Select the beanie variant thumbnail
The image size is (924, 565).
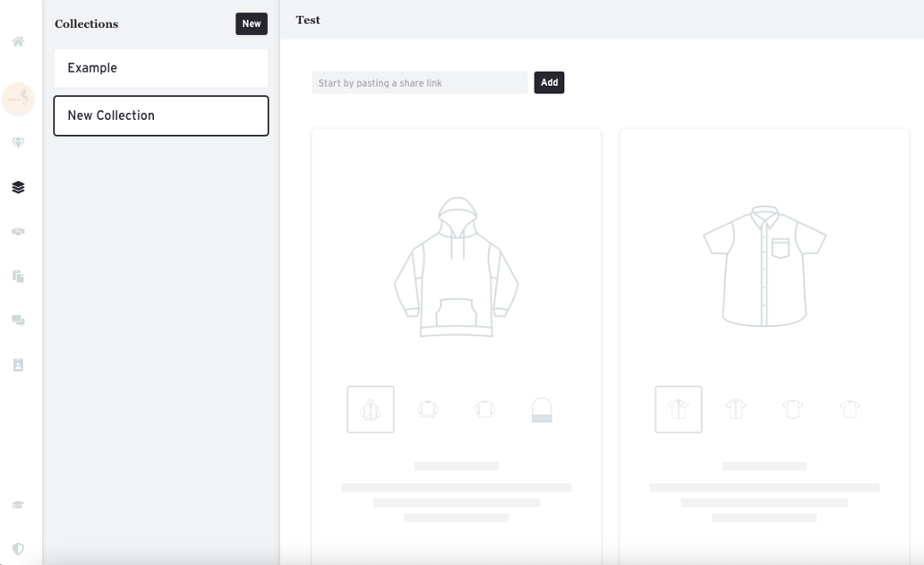(x=541, y=409)
